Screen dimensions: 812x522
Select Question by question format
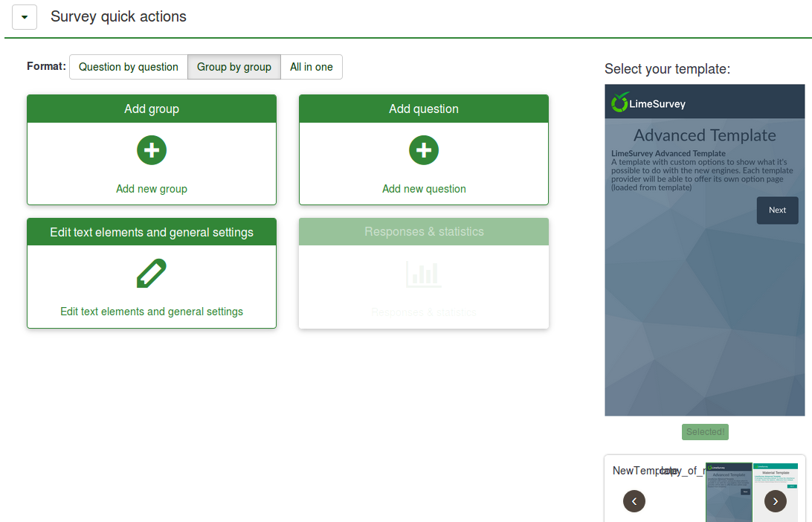tap(129, 67)
